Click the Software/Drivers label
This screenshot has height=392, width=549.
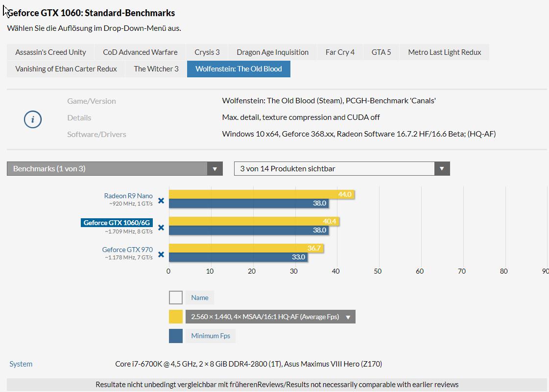click(x=96, y=135)
